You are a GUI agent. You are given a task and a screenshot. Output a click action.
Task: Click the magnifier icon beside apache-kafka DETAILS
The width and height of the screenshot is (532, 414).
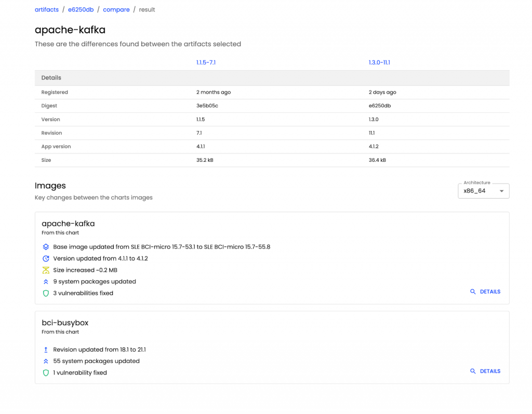(473, 291)
